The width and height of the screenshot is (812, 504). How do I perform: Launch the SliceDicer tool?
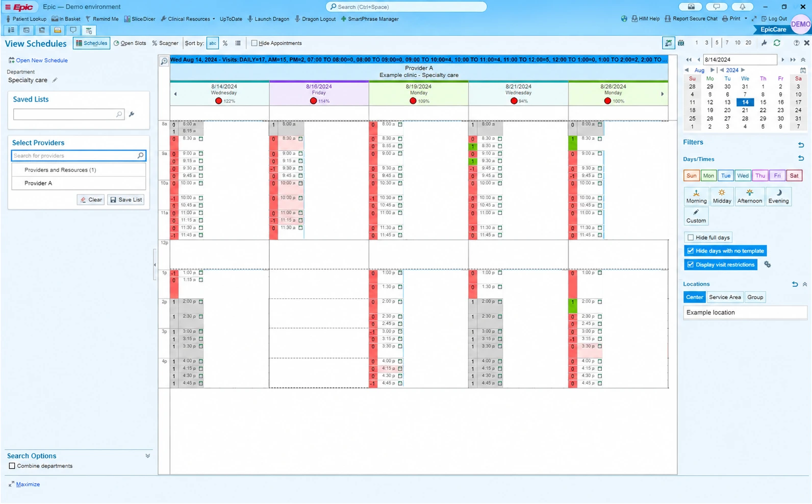(x=140, y=19)
